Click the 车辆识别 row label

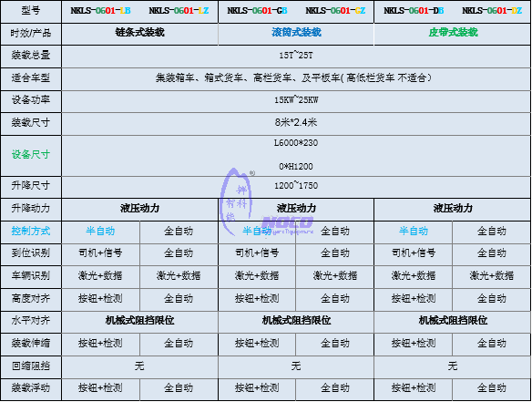[x=31, y=275]
